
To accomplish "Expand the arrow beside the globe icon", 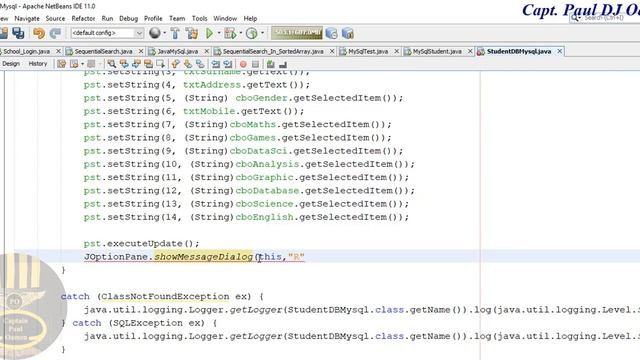I will tap(164, 33).
